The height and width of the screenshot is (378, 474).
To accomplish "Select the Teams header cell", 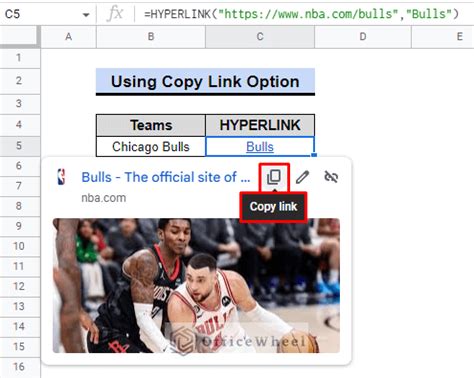I will point(151,125).
